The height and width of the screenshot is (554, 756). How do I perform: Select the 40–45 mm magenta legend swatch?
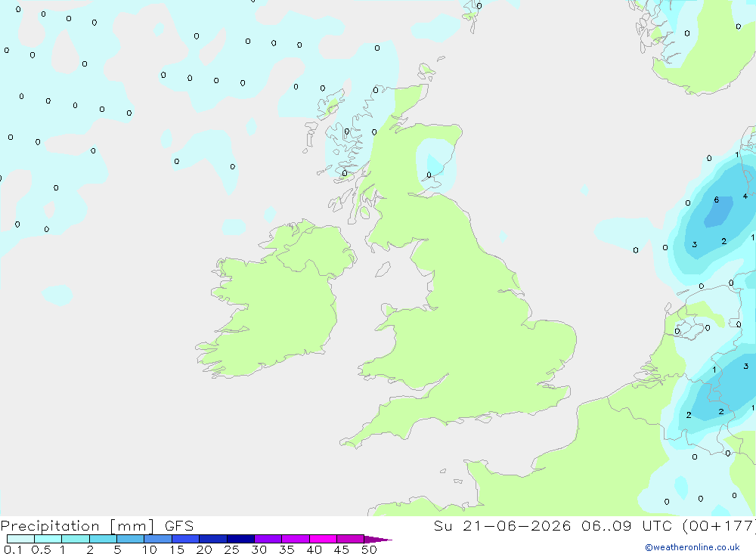point(323,539)
